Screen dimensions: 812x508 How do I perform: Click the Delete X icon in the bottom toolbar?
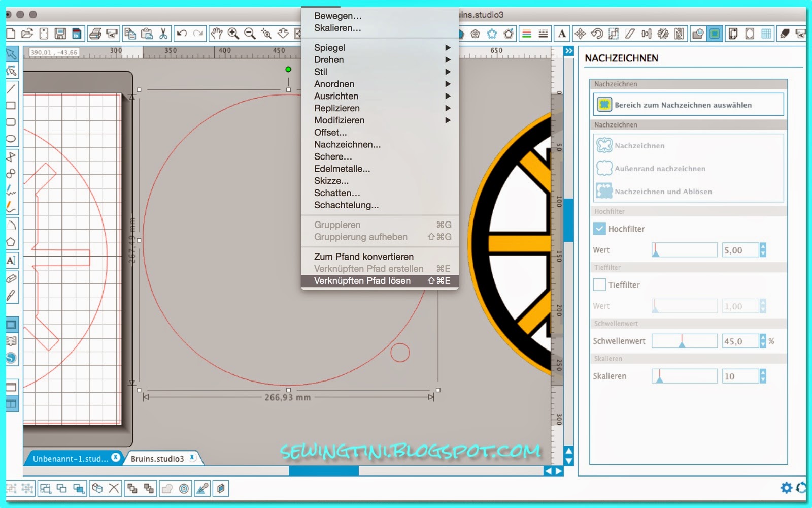(114, 489)
